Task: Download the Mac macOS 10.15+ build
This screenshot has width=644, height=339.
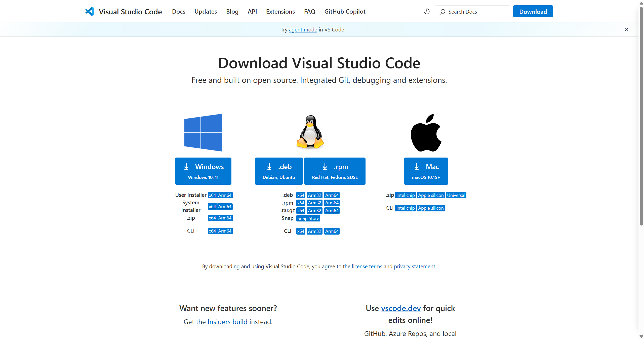Action: tap(426, 171)
